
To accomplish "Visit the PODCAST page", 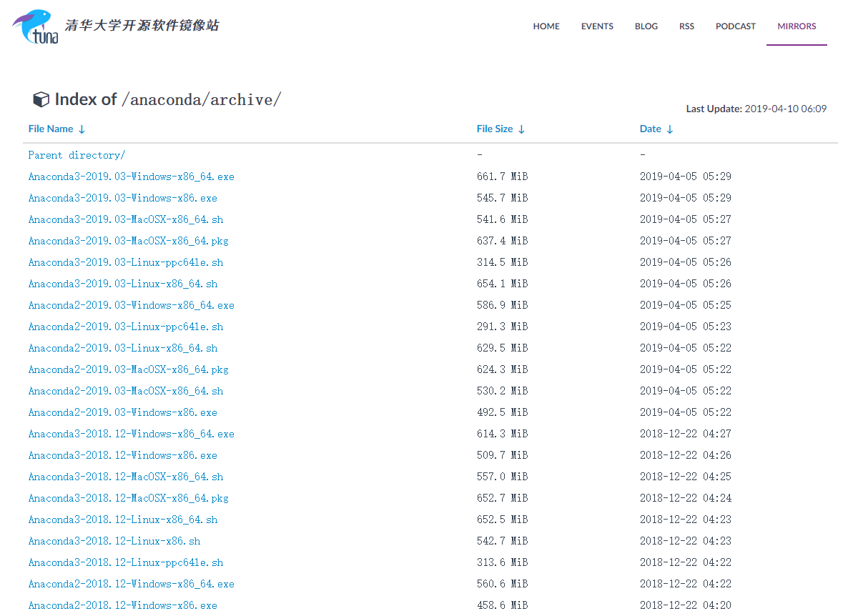I will pos(736,26).
